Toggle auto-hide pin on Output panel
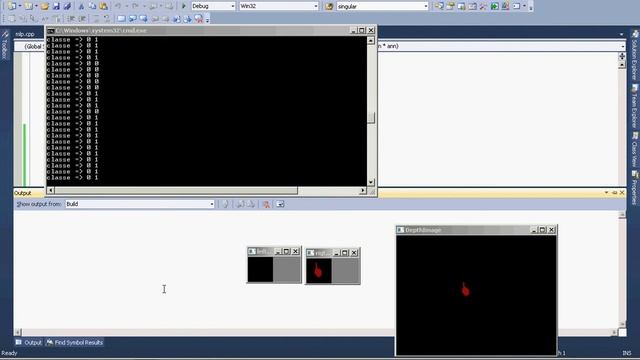Viewport: 640px width, 360px height. pyautogui.click(x=615, y=193)
